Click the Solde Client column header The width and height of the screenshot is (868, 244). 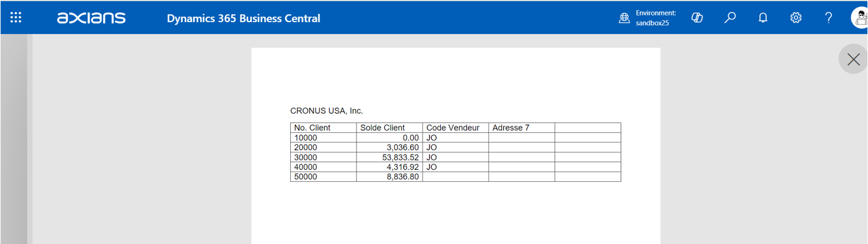pos(382,128)
